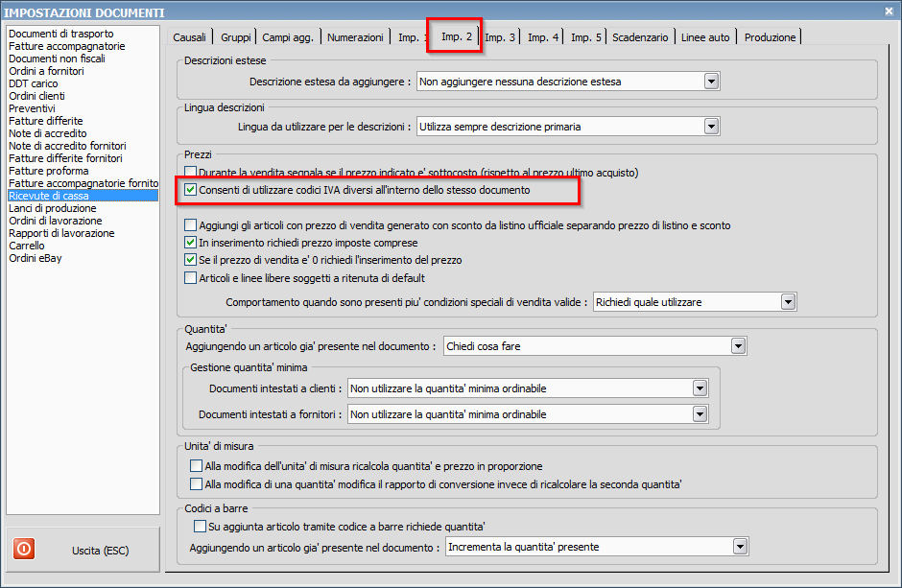Select 'Carrello' in the document list
This screenshot has height=588, width=902.
[27, 246]
